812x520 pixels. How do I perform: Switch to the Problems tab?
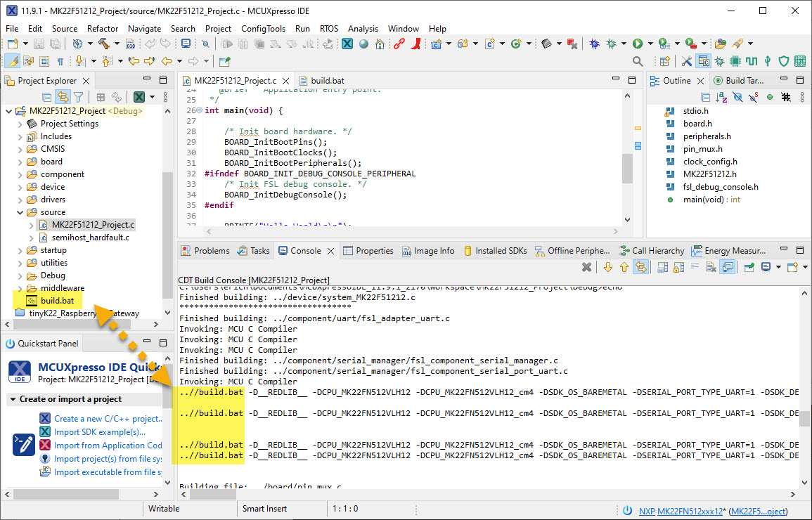point(205,251)
